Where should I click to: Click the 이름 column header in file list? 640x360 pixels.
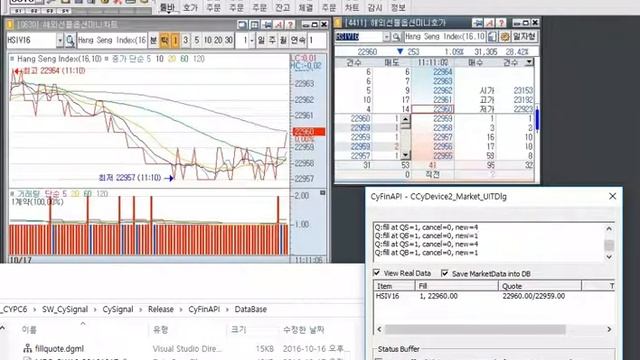tap(29, 329)
